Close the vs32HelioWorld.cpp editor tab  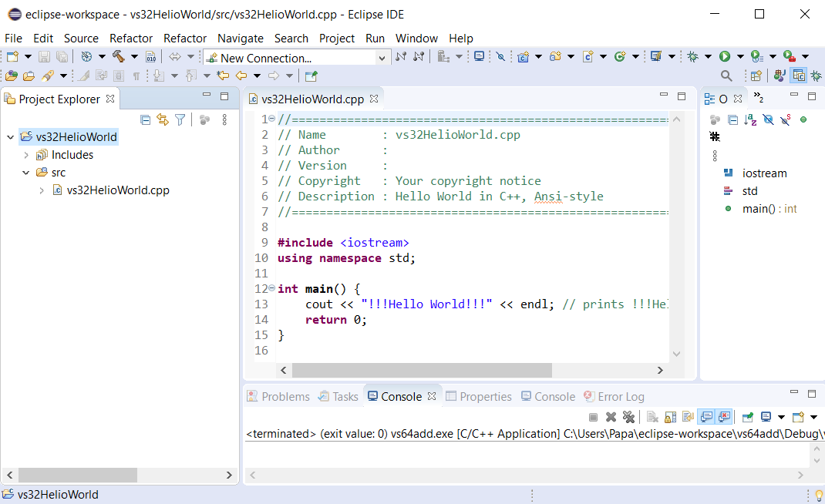[x=374, y=99]
